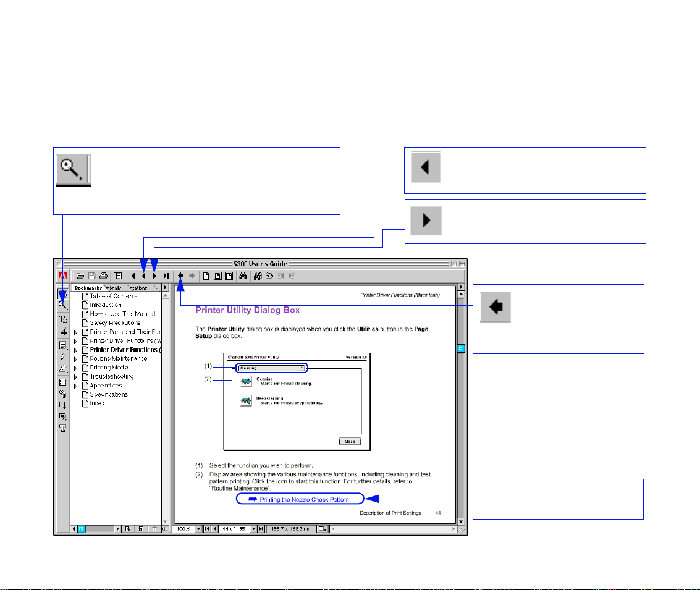Click the Search Results toolbar icon
The image size is (700, 590).
coord(269,276)
